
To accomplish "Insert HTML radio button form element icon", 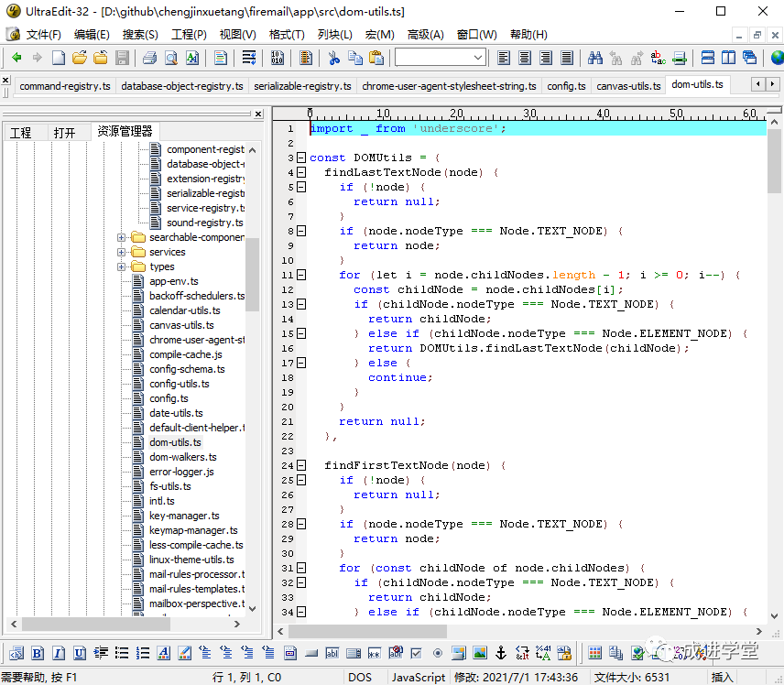I will 438,653.
